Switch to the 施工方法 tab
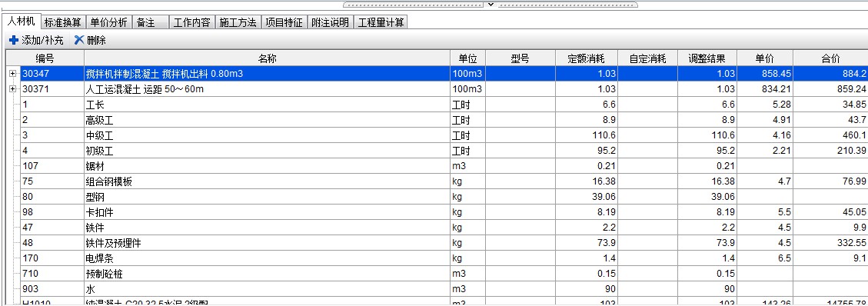This screenshot has width=868, height=306. [x=238, y=22]
